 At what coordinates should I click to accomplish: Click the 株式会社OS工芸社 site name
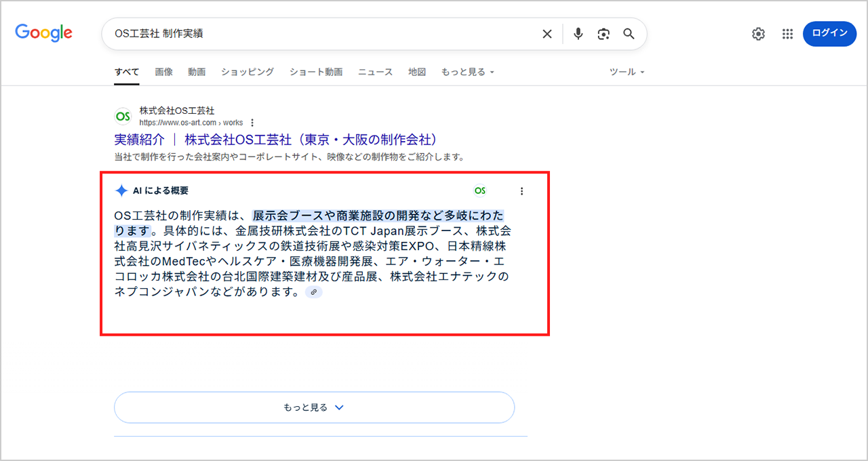tap(177, 111)
